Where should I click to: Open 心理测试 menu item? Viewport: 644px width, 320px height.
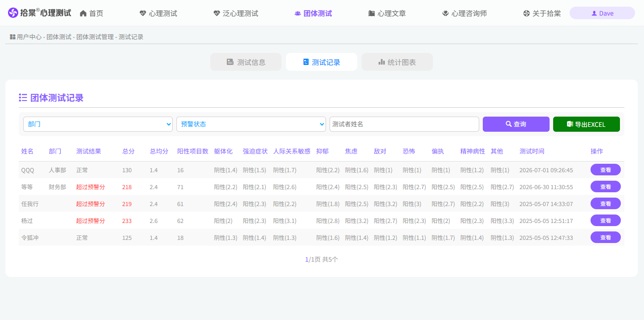point(159,13)
